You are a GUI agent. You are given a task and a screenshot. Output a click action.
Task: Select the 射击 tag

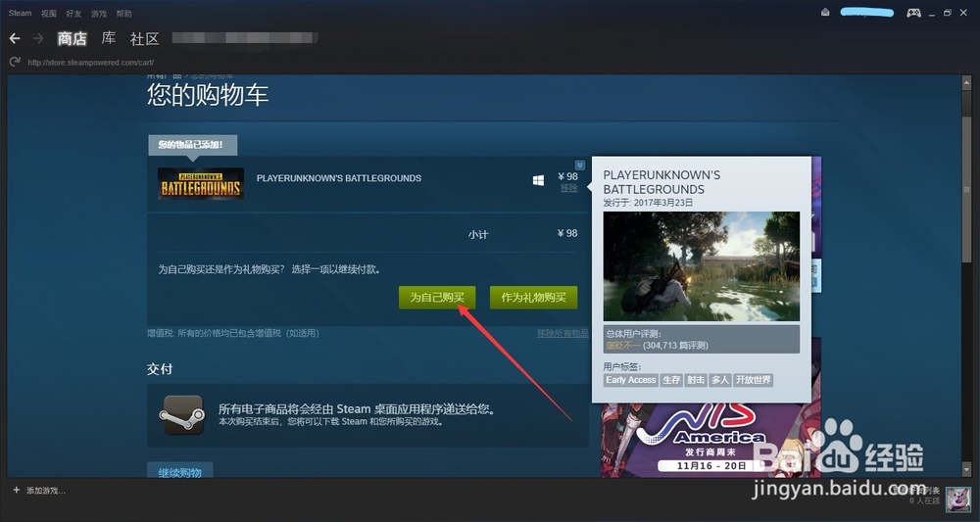(696, 380)
